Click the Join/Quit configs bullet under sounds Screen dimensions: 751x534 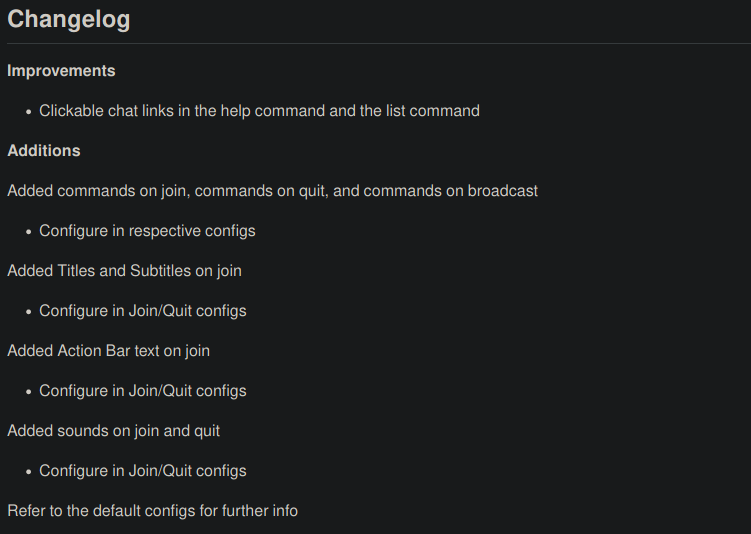(143, 471)
